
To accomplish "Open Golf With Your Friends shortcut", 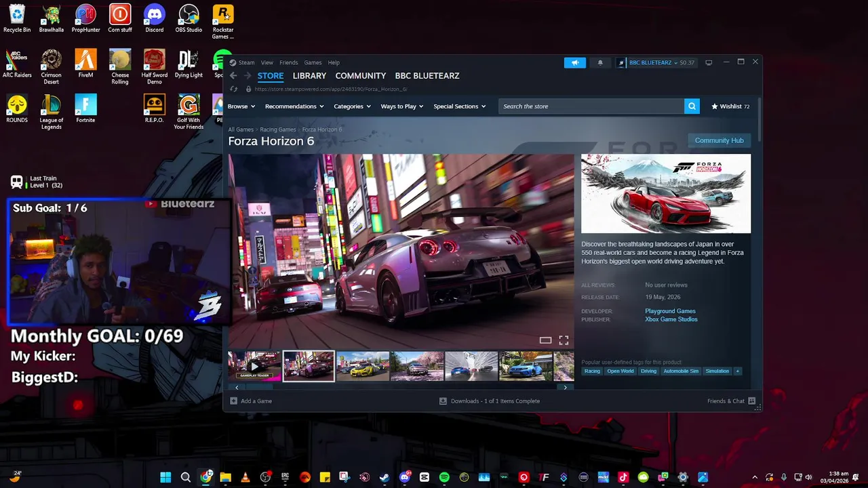I will [x=189, y=112].
